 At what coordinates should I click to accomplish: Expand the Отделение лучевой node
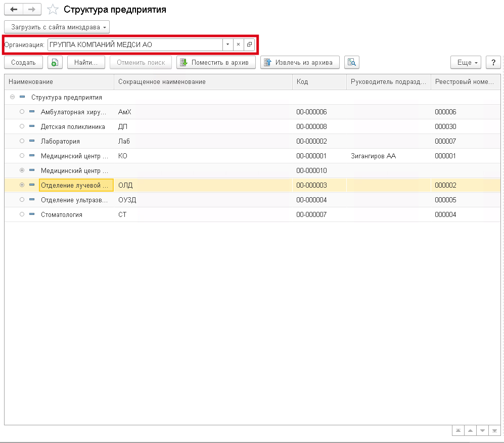22,185
